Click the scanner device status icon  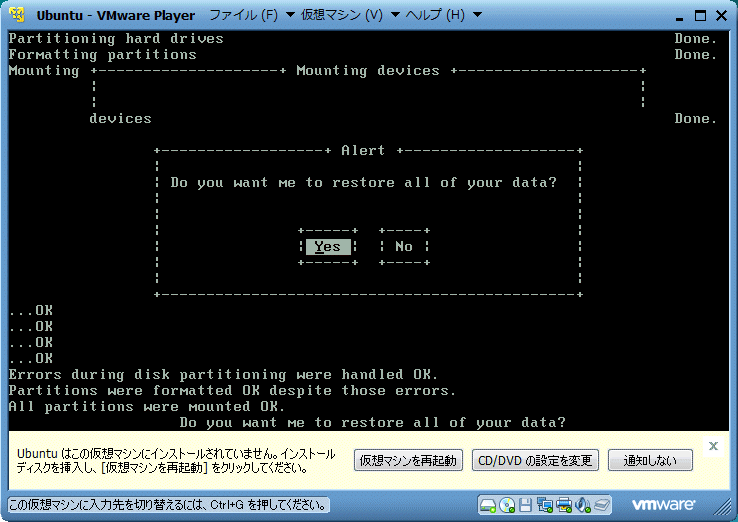click(603, 504)
